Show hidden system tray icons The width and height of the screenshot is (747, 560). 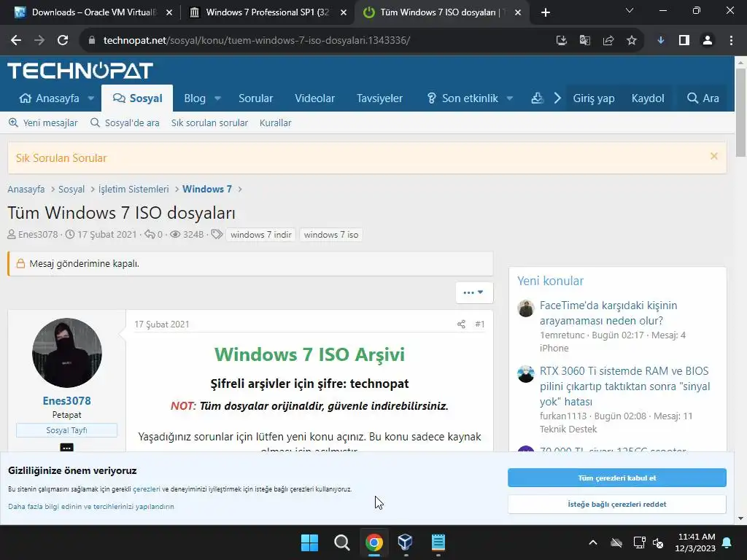point(592,542)
